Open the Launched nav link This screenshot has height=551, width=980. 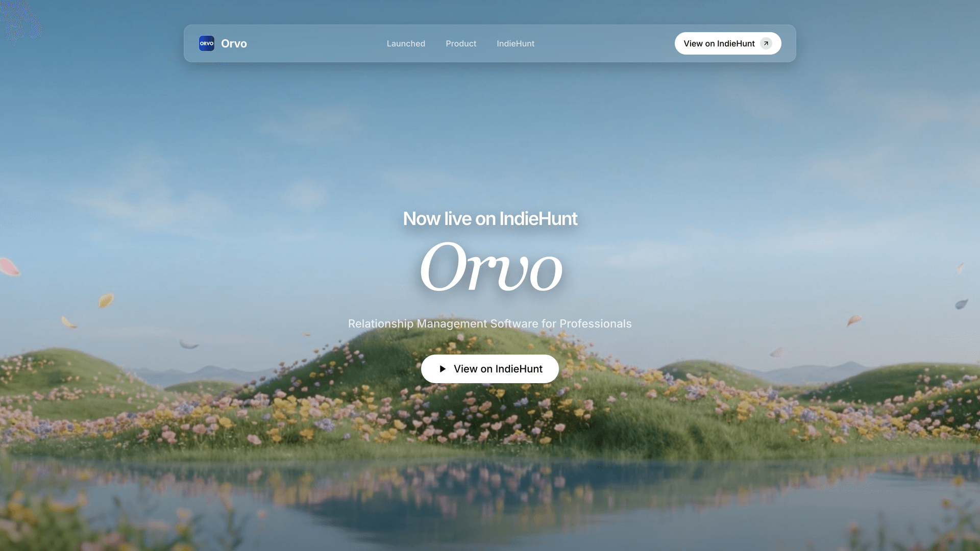(406, 43)
